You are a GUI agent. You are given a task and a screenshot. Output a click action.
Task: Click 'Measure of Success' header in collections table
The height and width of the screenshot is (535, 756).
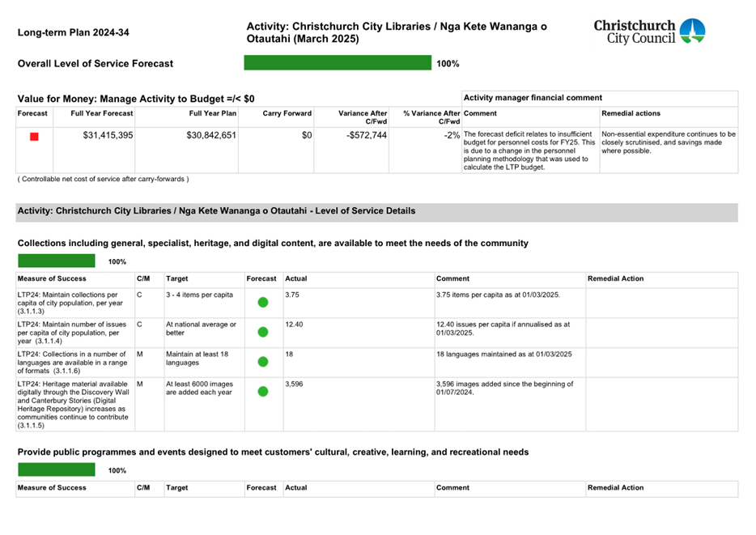pos(52,278)
